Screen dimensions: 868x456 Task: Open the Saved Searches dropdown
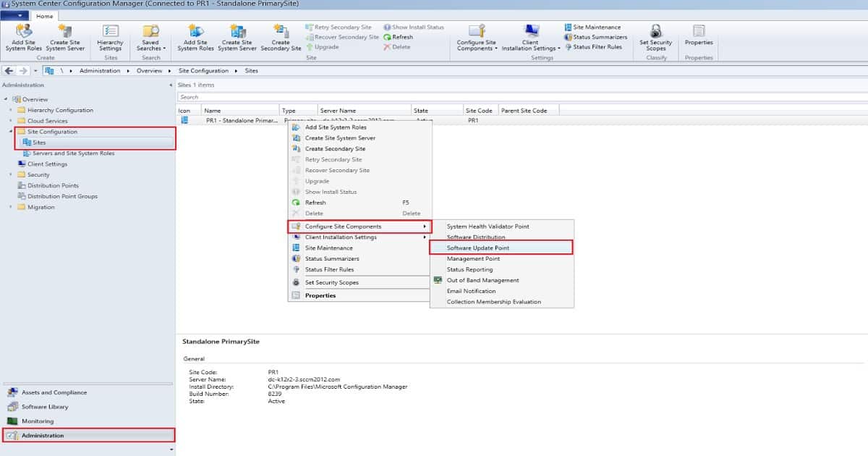point(150,38)
